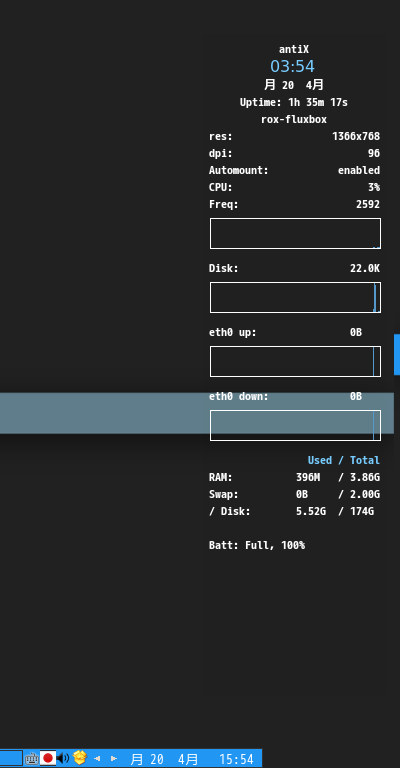Click the eth0 down label
This screenshot has width=400, height=768.
[239, 396]
